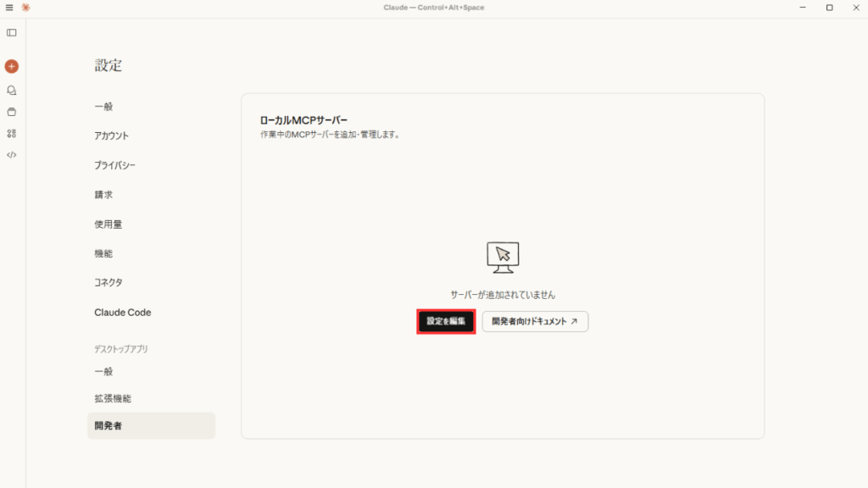Open the code brackets icon in sidebar
868x488 pixels.
[12, 155]
